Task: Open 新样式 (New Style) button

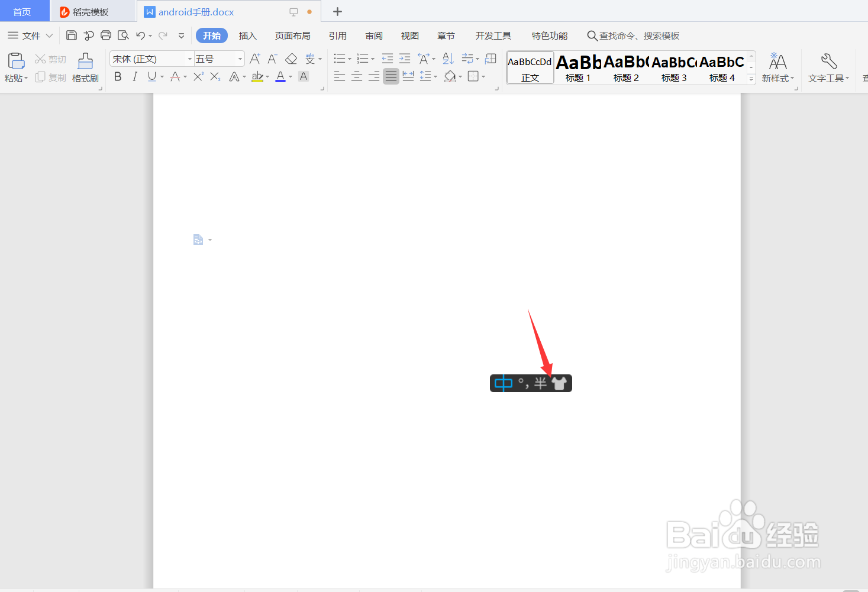Action: tap(777, 67)
